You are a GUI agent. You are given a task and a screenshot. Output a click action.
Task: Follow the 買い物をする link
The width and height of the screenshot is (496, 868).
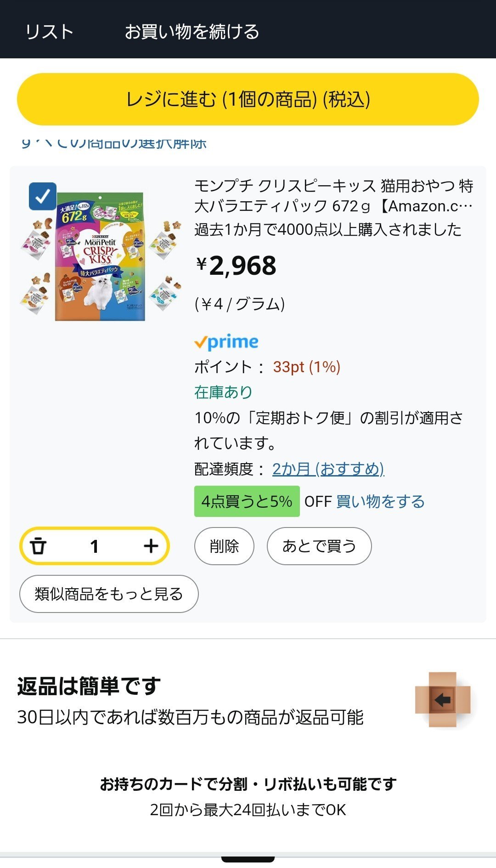click(380, 501)
